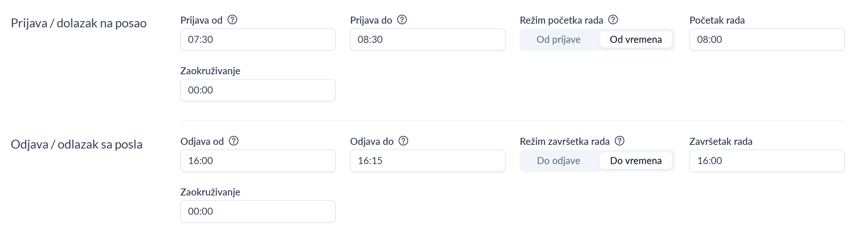This screenshot has width=868, height=238.
Task: Click the Prijava / dolazak na posao heading
Action: [79, 23]
